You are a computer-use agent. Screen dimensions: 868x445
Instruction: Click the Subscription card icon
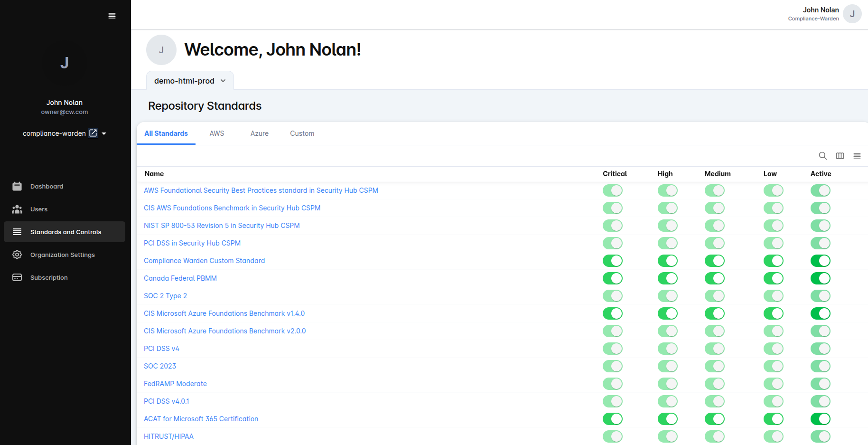pyautogui.click(x=17, y=277)
